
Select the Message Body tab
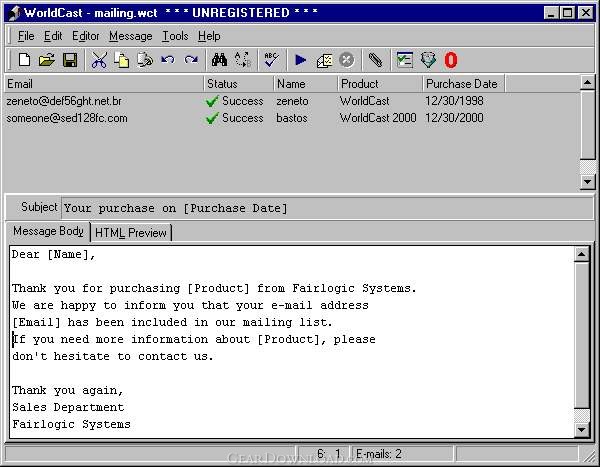tap(48, 231)
